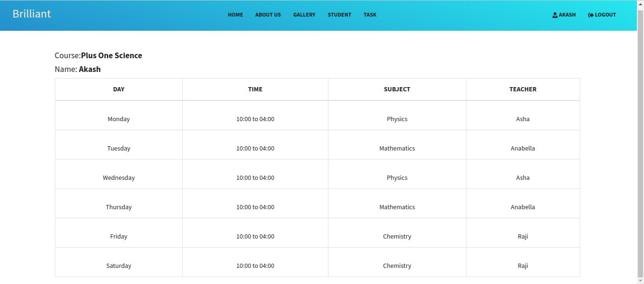Screen dimensions: 644x284
Task: Click Friday's 10:00 to 04:00 time
Action: click(x=255, y=236)
